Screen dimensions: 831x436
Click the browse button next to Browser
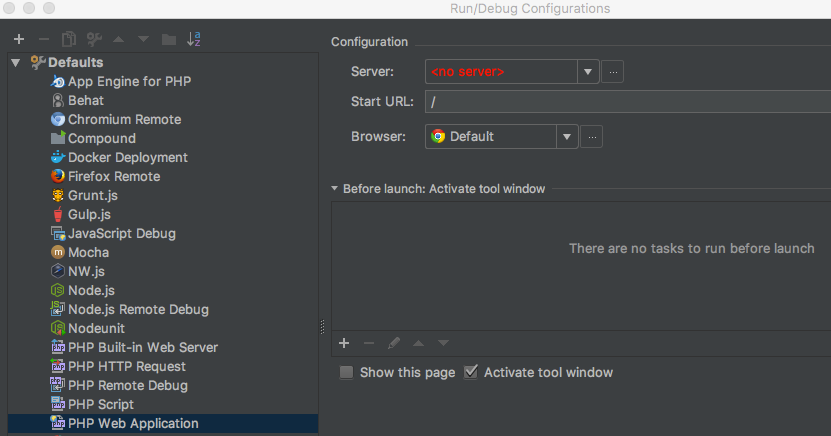[x=593, y=137]
